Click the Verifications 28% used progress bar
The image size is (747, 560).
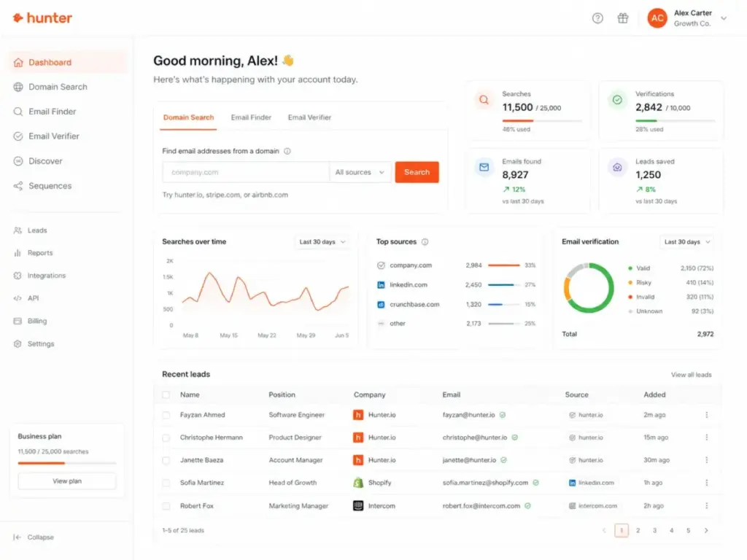[x=675, y=121]
